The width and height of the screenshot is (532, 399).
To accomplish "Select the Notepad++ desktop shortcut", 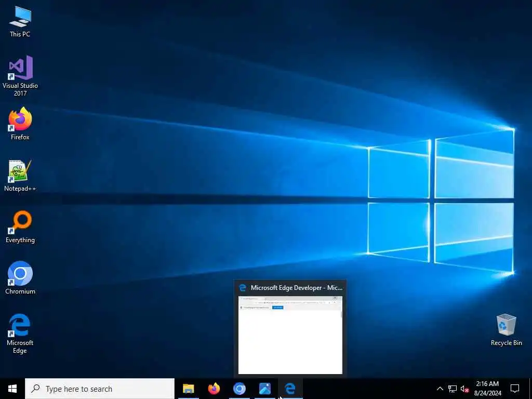I will click(x=20, y=176).
